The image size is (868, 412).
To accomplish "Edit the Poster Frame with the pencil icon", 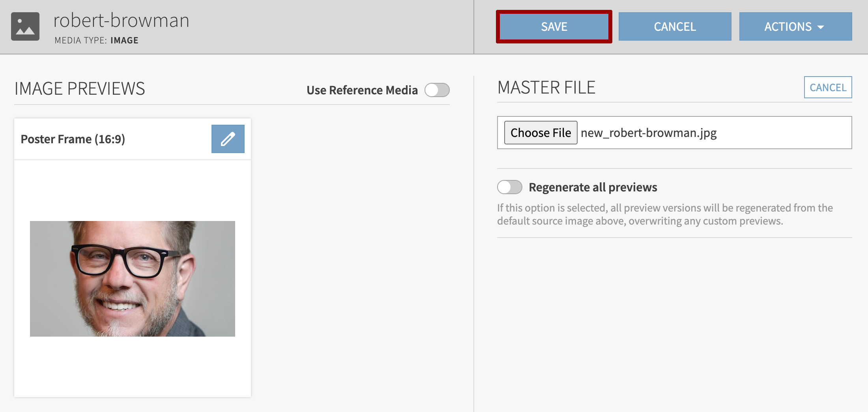I will (x=228, y=139).
